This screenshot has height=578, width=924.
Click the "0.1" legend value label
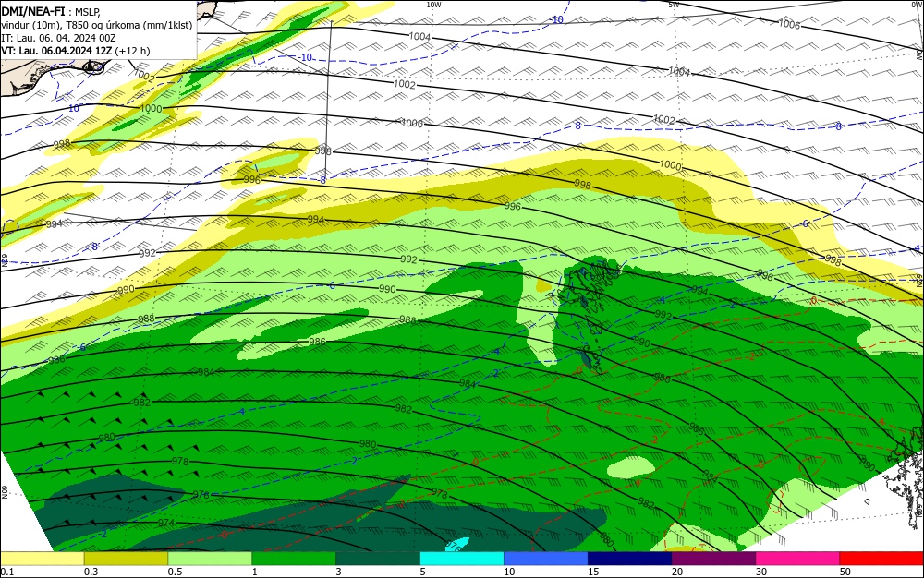coord(7,572)
